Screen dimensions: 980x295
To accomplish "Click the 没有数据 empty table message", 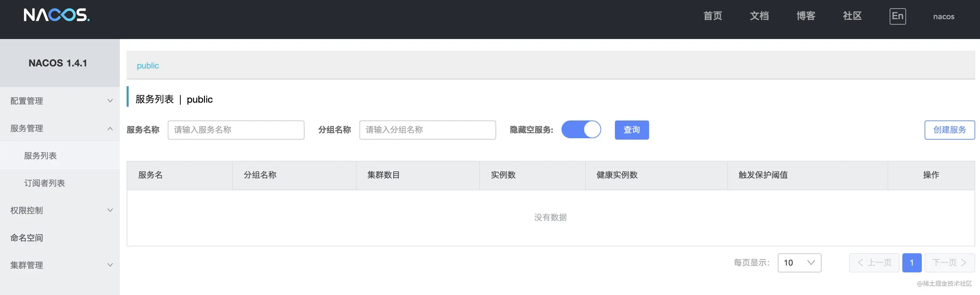I will [550, 217].
